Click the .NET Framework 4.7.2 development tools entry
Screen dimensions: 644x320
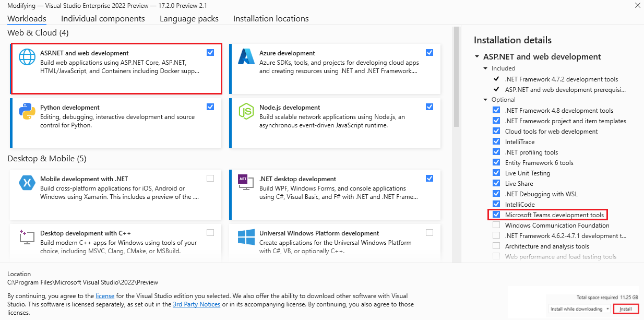561,79
